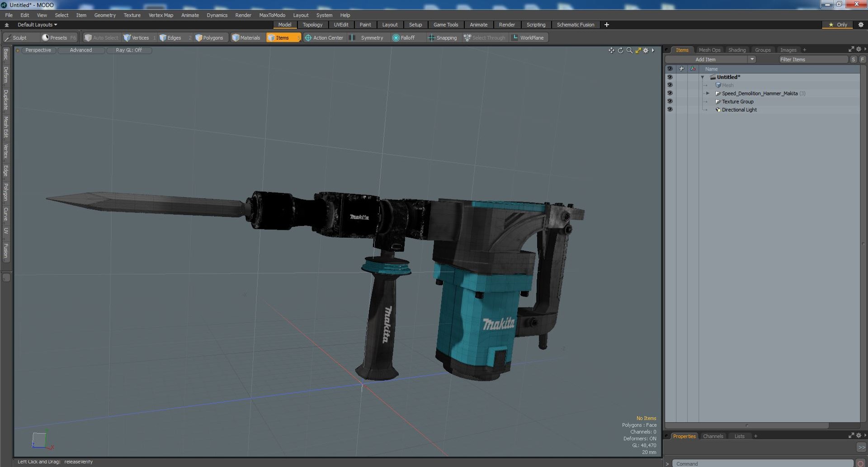868x467 pixels.
Task: Click the layout home arrow icon beside Default Layouts
Action: pyautogui.click(x=7, y=24)
